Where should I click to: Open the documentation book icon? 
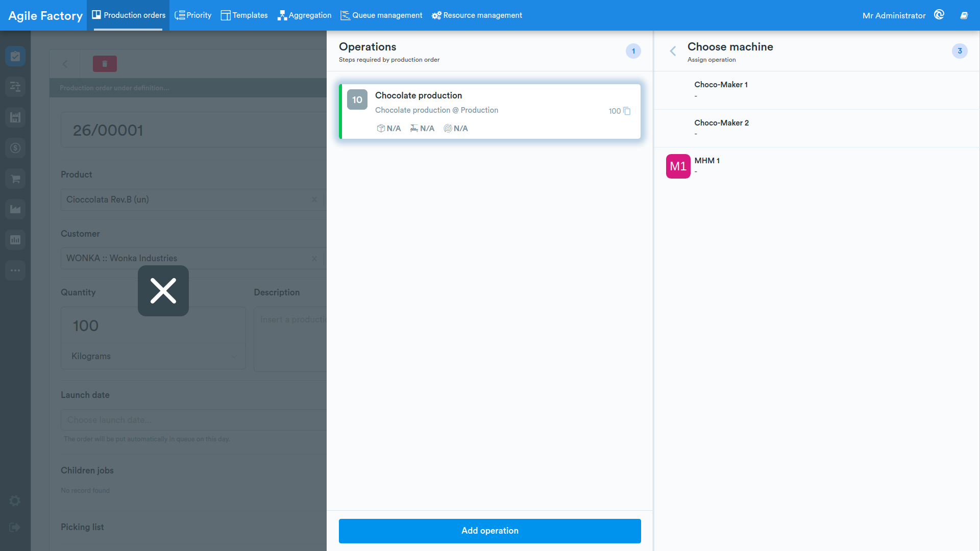(x=964, y=15)
